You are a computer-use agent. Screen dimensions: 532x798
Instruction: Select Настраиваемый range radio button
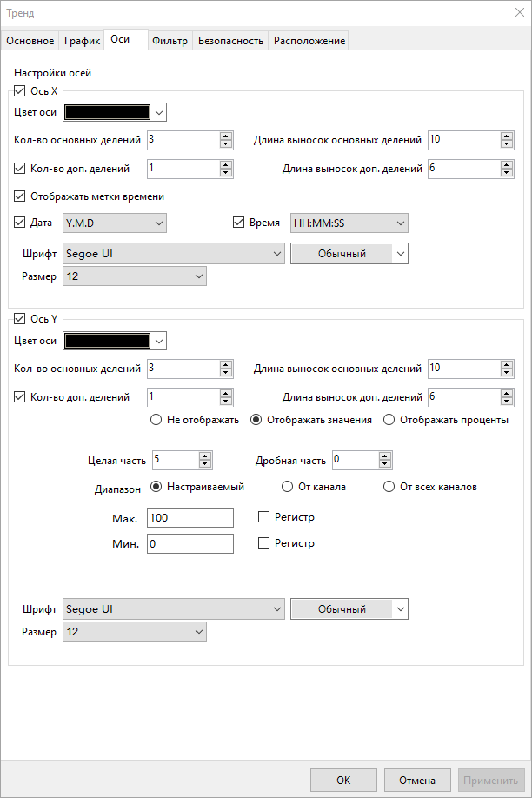coord(156,487)
